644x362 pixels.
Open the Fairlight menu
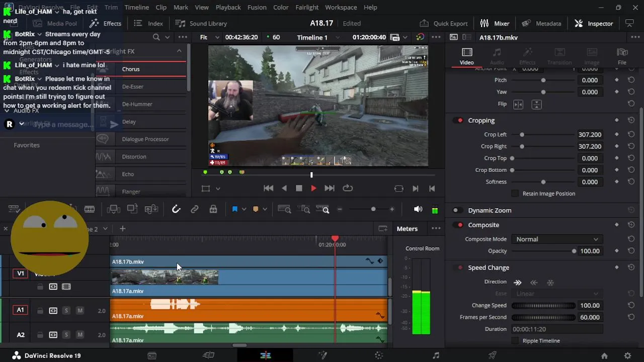[x=307, y=8]
